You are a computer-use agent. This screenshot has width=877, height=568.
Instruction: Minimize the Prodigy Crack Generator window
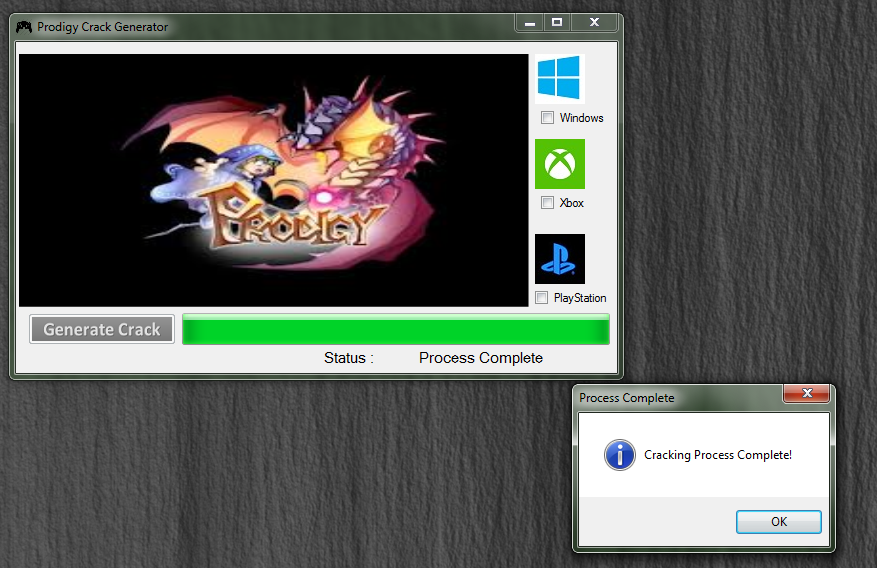tap(530, 22)
